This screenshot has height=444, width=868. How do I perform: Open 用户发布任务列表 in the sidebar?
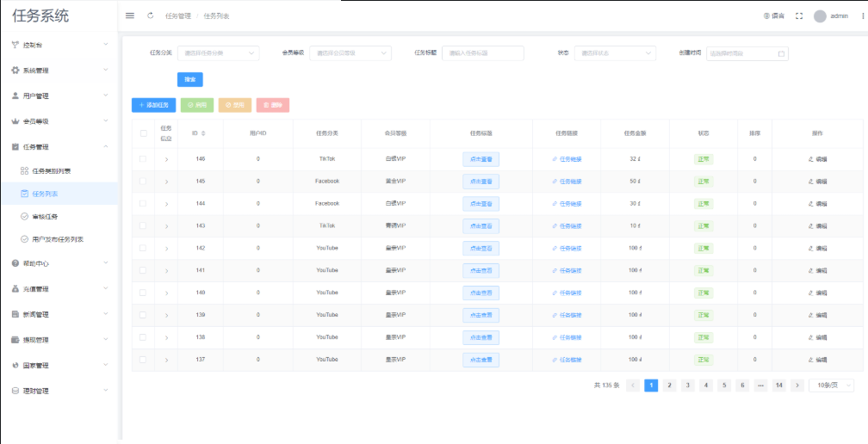59,239
